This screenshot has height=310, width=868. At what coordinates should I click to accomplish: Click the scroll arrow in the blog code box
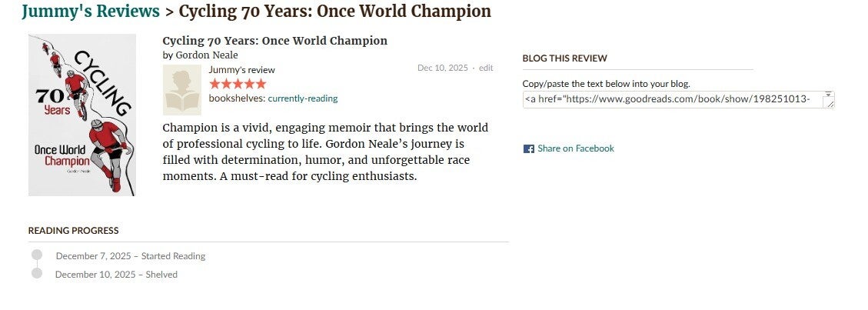(x=828, y=95)
